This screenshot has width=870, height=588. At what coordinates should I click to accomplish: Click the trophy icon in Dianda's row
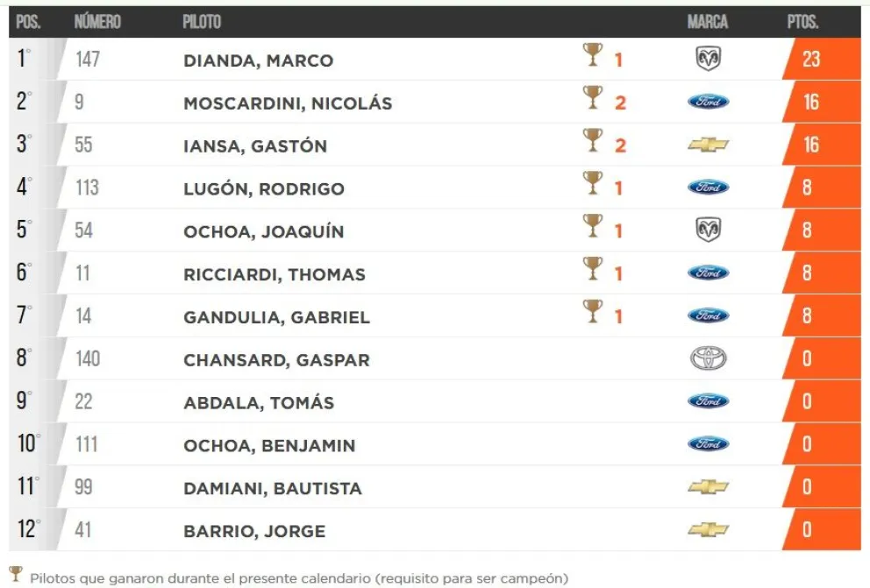[594, 57]
